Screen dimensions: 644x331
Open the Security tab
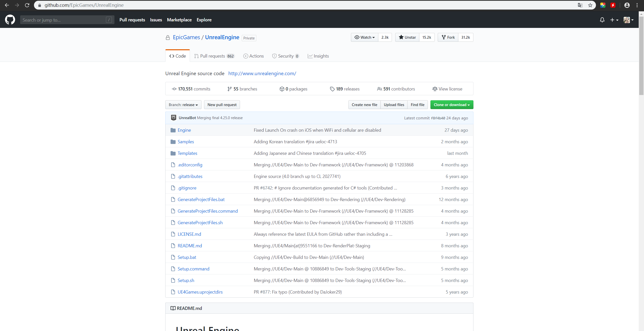pos(286,56)
